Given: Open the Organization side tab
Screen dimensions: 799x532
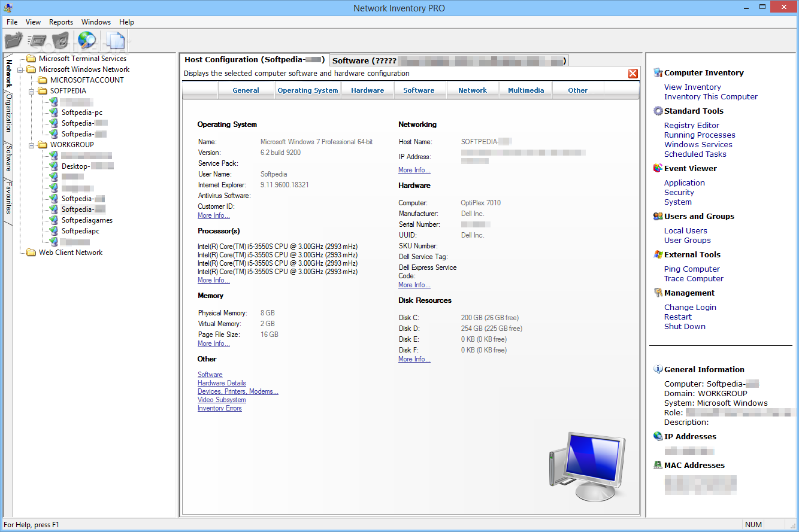Looking at the screenshot, I should click(8, 113).
